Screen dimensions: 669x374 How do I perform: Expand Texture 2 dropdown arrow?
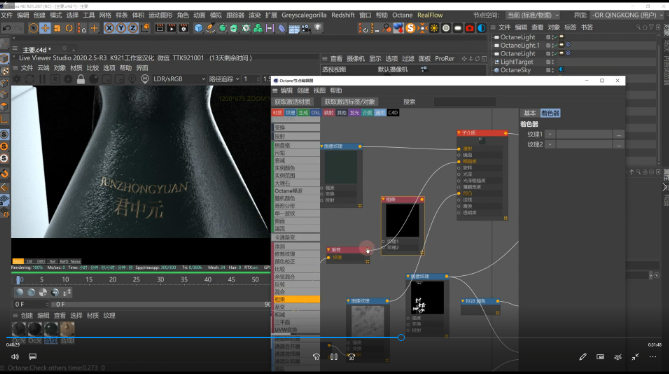(x=550, y=145)
